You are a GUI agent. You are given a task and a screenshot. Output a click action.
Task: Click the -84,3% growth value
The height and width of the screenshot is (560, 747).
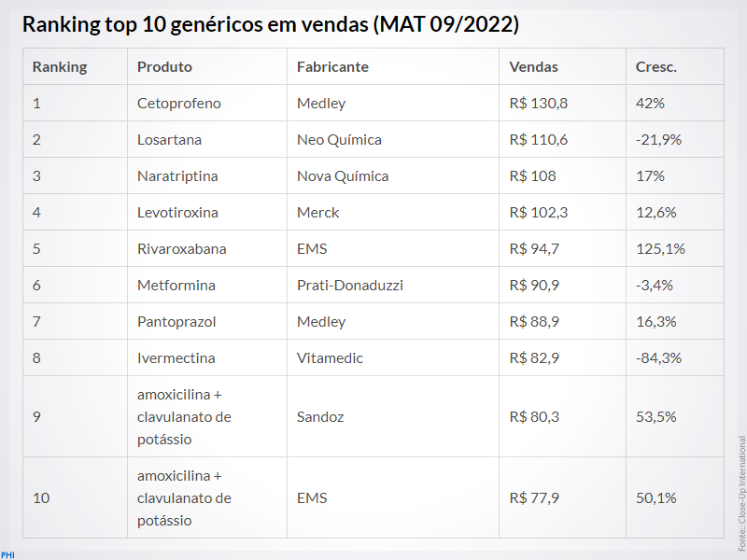[658, 358]
